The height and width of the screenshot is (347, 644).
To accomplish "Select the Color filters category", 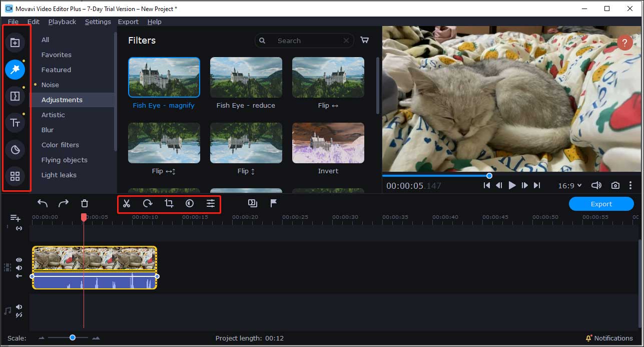I will [x=60, y=145].
